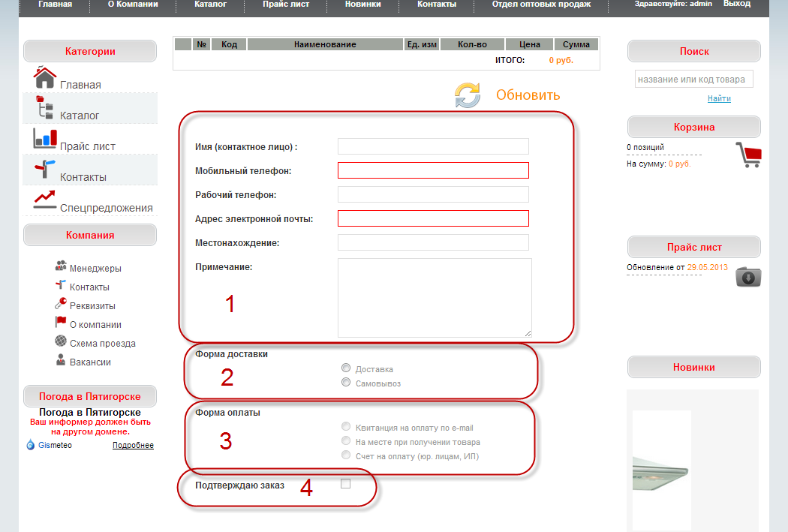Image resolution: width=788 pixels, height=532 pixels.
Task: Focus the Мобильный телефон input field
Action: click(433, 170)
